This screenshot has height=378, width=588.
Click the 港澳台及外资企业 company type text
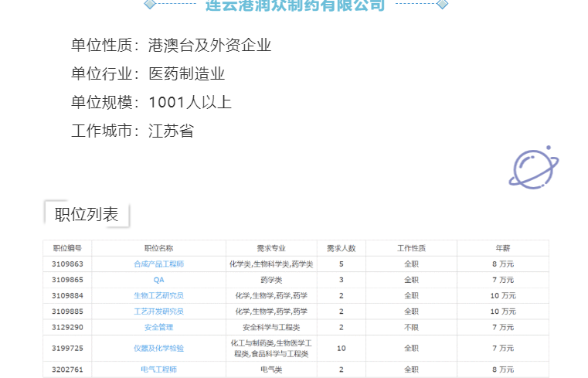point(209,45)
